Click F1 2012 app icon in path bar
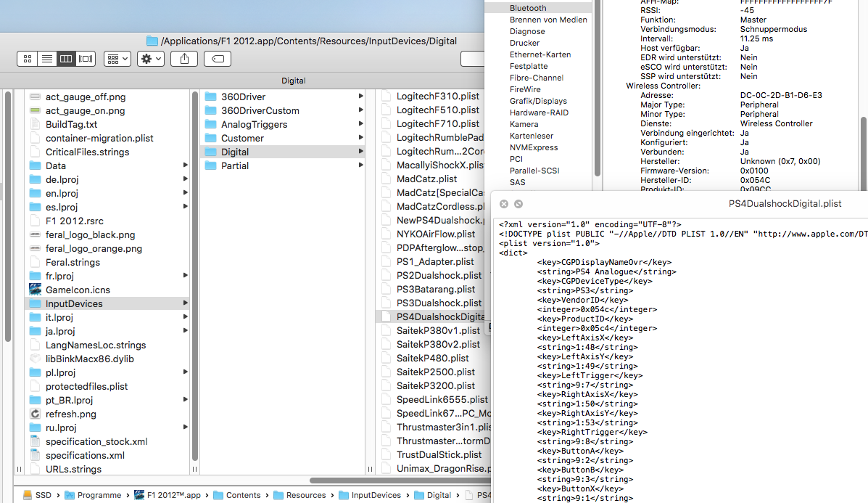This screenshot has width=868, height=503. coord(139,495)
